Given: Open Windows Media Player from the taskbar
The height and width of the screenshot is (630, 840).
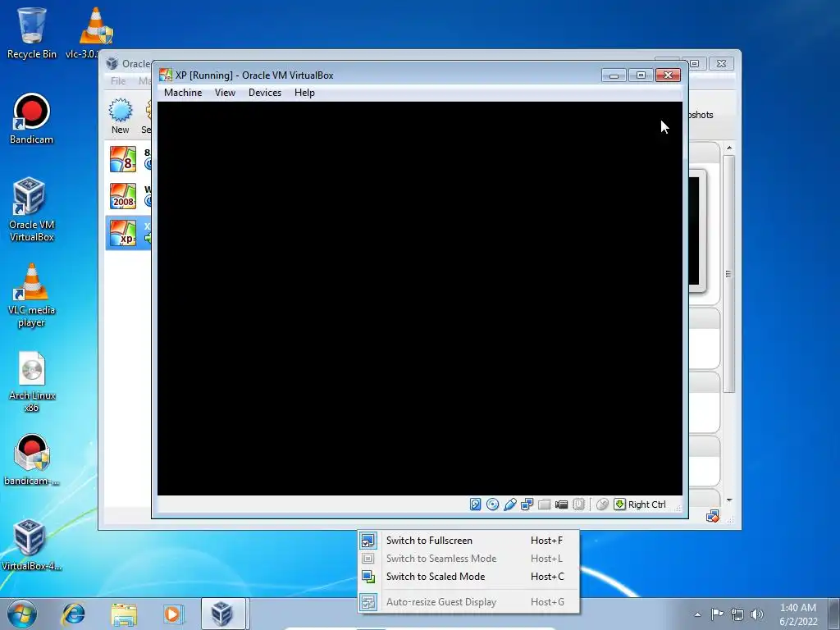Looking at the screenshot, I should point(172,614).
